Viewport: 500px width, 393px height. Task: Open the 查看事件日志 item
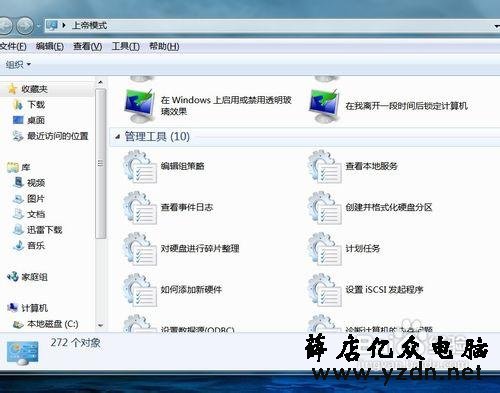187,207
